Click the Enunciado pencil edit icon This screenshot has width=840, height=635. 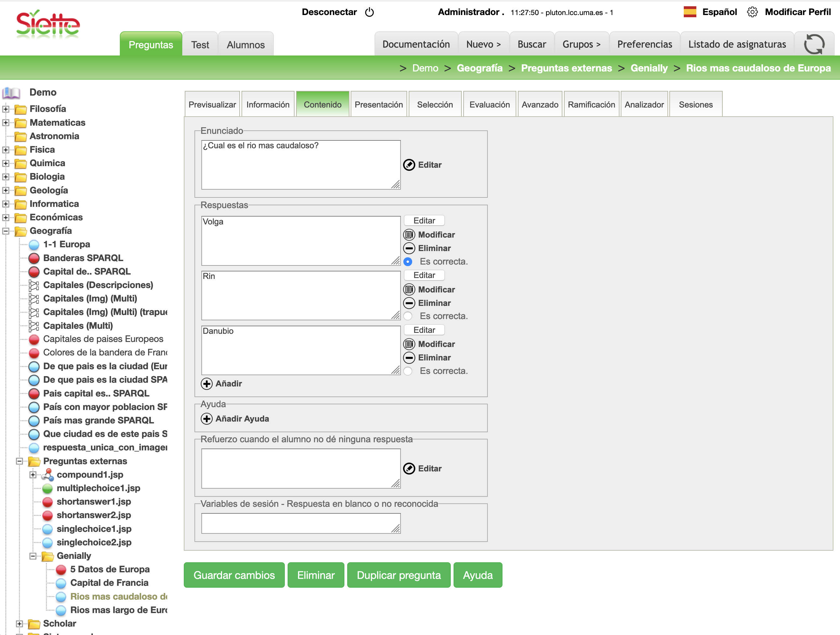(x=409, y=165)
